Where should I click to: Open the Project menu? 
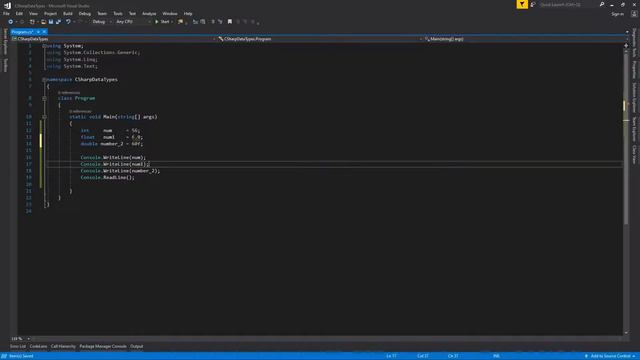click(50, 13)
